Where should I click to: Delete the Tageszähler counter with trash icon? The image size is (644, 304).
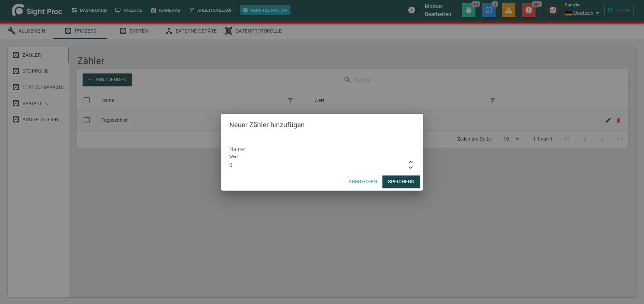(618, 120)
